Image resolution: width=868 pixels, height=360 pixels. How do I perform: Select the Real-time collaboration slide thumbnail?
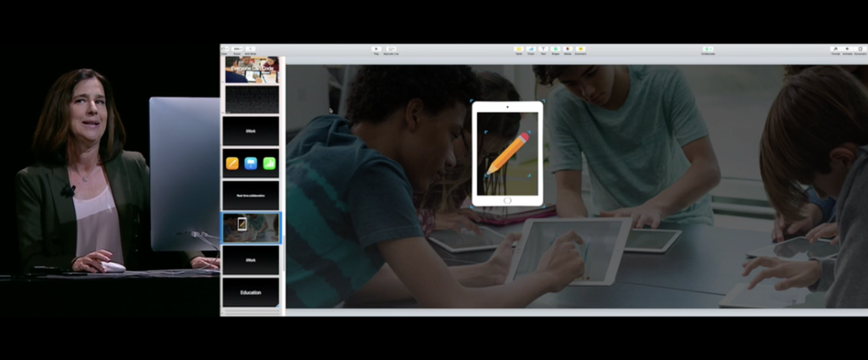tap(251, 195)
